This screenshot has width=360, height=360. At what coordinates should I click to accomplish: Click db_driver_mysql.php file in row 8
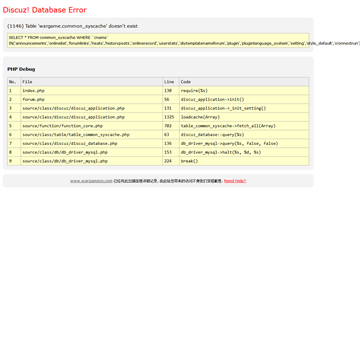point(92,152)
